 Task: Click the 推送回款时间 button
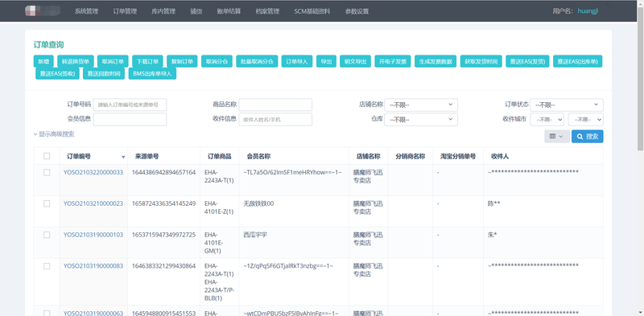click(104, 74)
